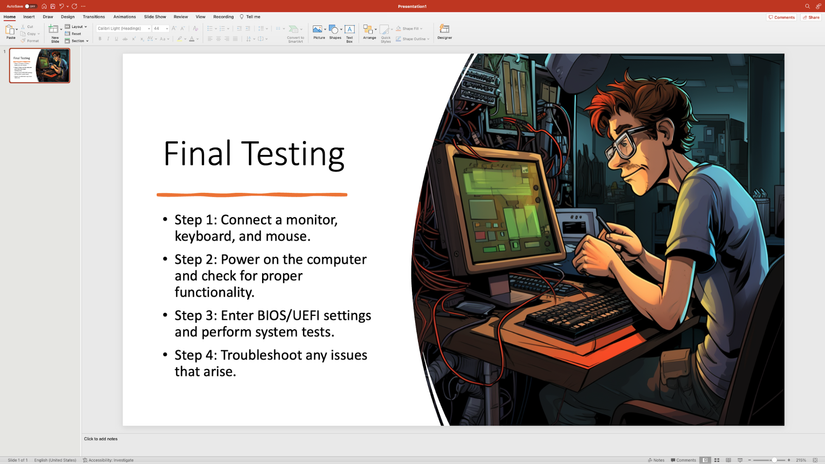Click the Normal view icon in the status bar
Image resolution: width=825 pixels, height=464 pixels.
(705, 460)
